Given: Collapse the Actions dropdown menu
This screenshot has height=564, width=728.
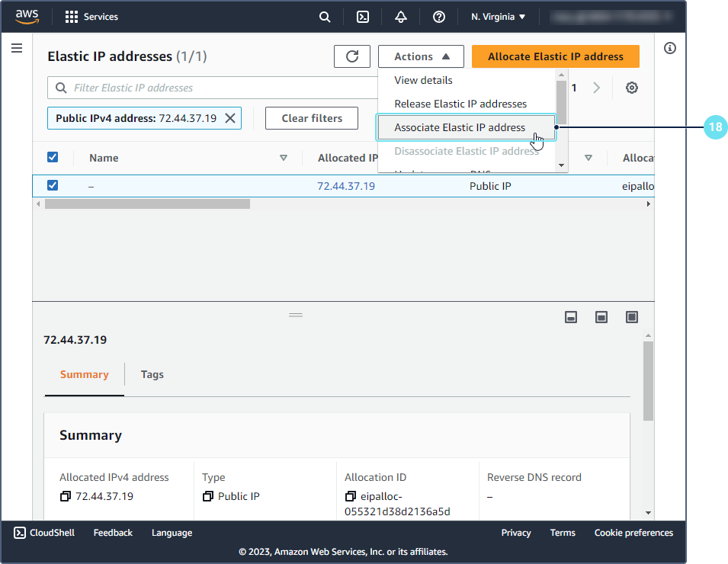Looking at the screenshot, I should coord(421,56).
